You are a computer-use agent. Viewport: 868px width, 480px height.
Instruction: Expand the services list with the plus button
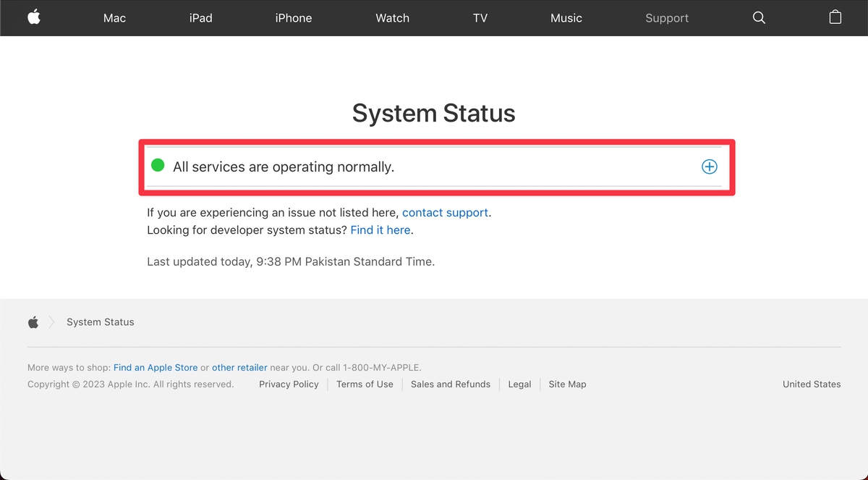click(x=709, y=167)
